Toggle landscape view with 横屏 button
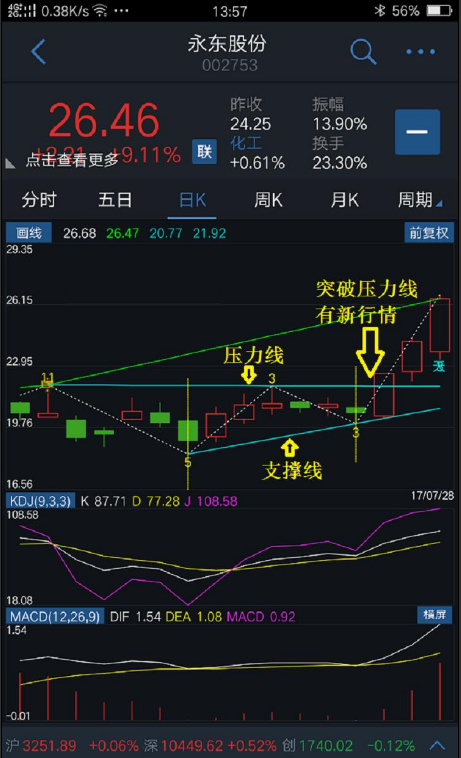The height and width of the screenshot is (758, 461). click(434, 614)
